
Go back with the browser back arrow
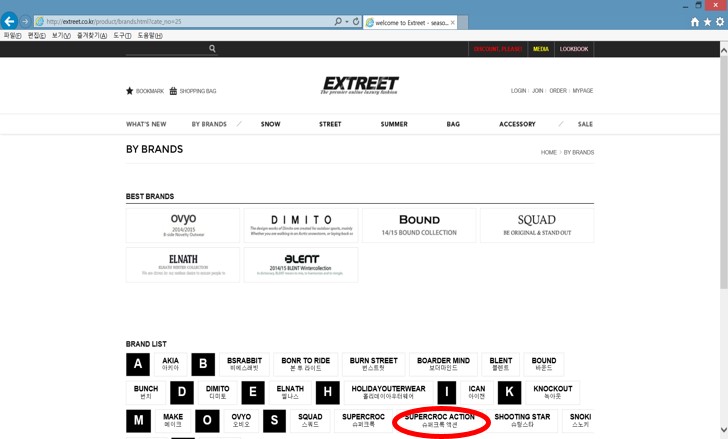tap(9, 21)
